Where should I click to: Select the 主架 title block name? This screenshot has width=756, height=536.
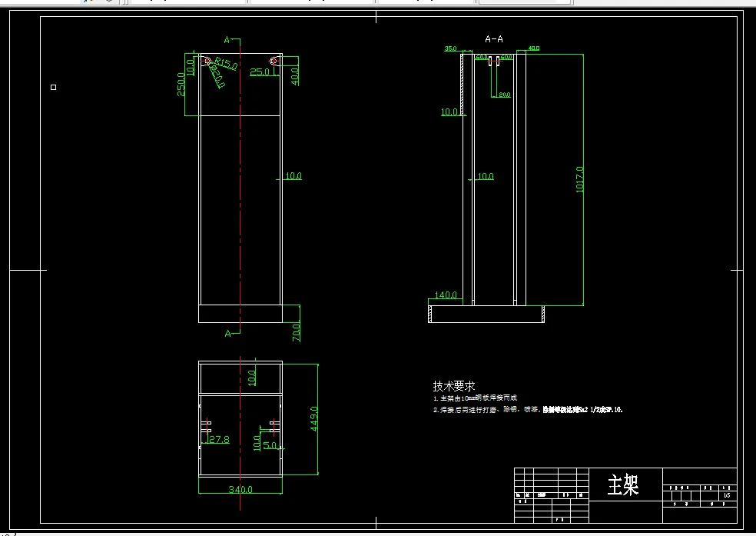pyautogui.click(x=623, y=484)
